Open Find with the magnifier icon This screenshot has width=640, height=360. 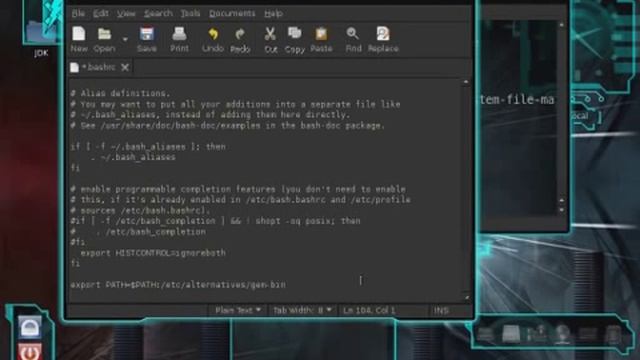click(353, 39)
